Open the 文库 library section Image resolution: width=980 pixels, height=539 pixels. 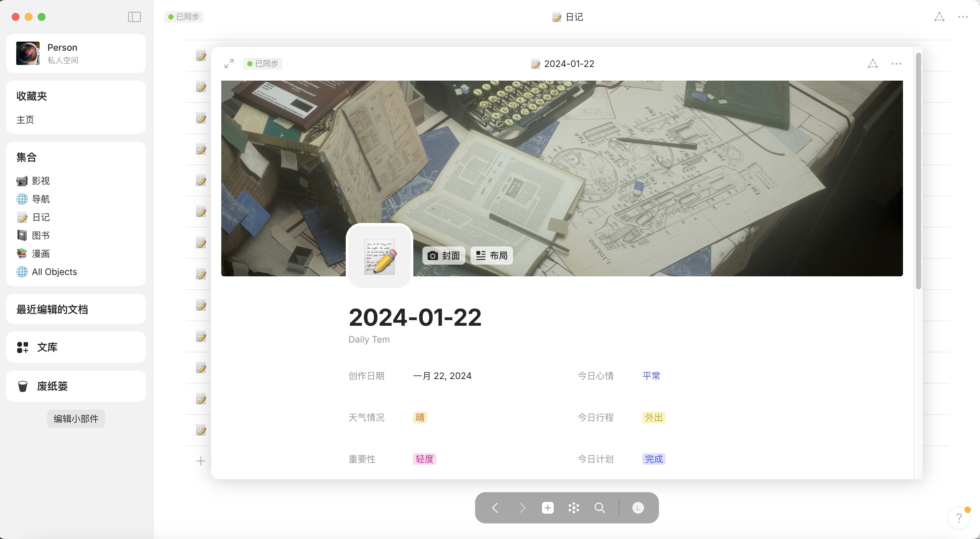pos(47,347)
